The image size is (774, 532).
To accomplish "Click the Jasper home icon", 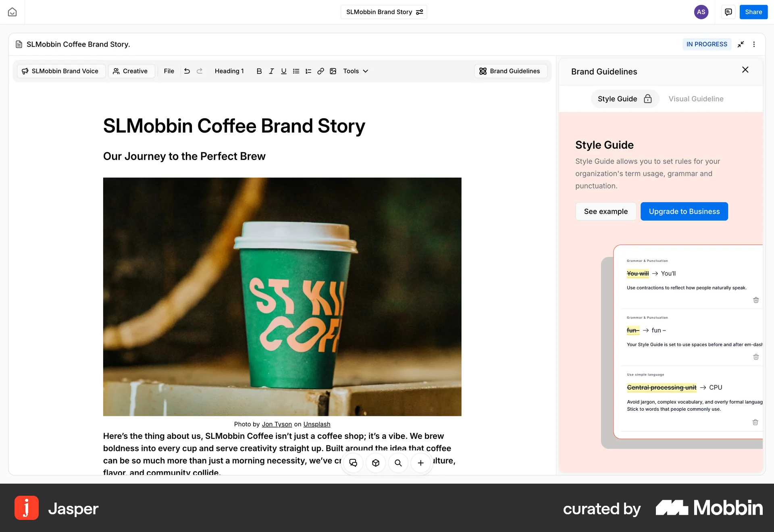I will 12,12.
